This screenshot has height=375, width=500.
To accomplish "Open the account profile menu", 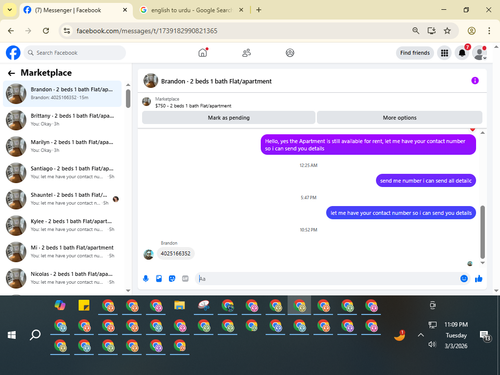I will (x=479, y=53).
